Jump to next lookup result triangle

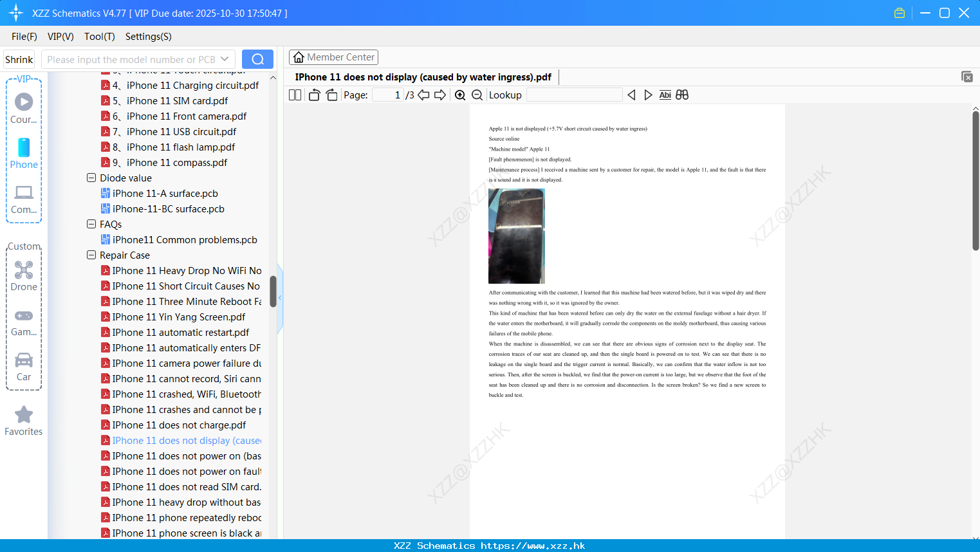(x=648, y=95)
